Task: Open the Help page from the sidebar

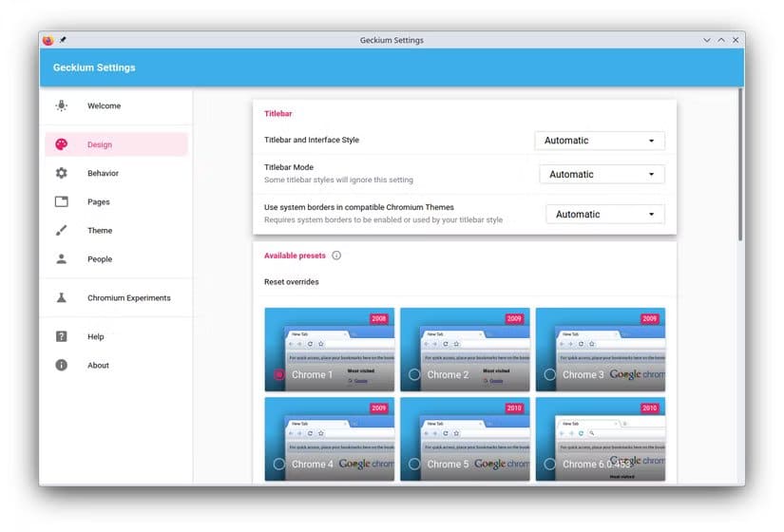Action: [117, 336]
